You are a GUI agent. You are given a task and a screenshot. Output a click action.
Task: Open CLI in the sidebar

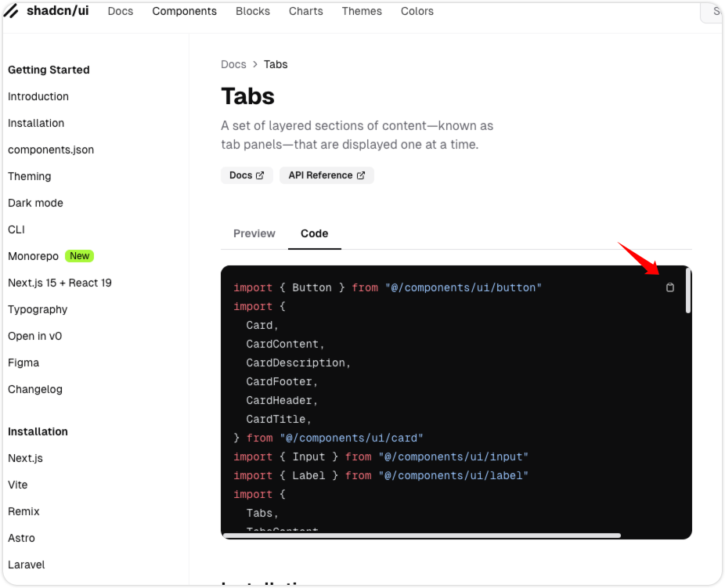[x=16, y=229]
